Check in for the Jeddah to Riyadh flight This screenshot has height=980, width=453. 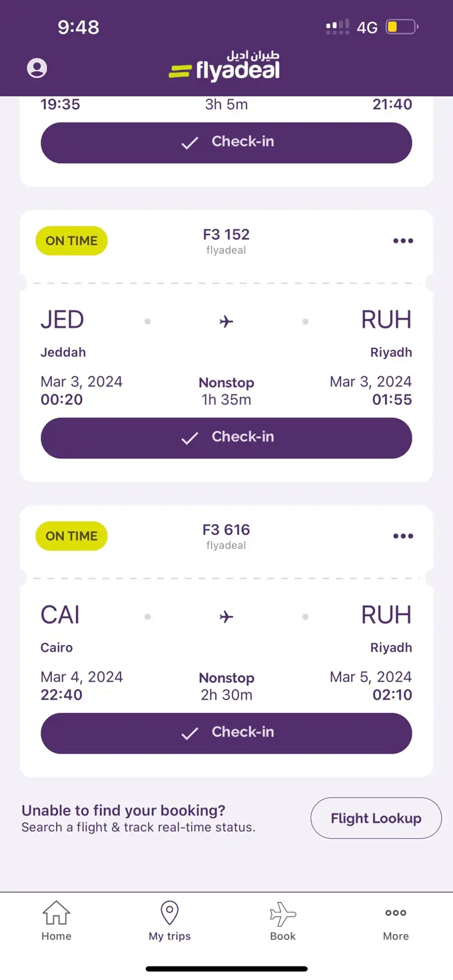pyautogui.click(x=226, y=438)
